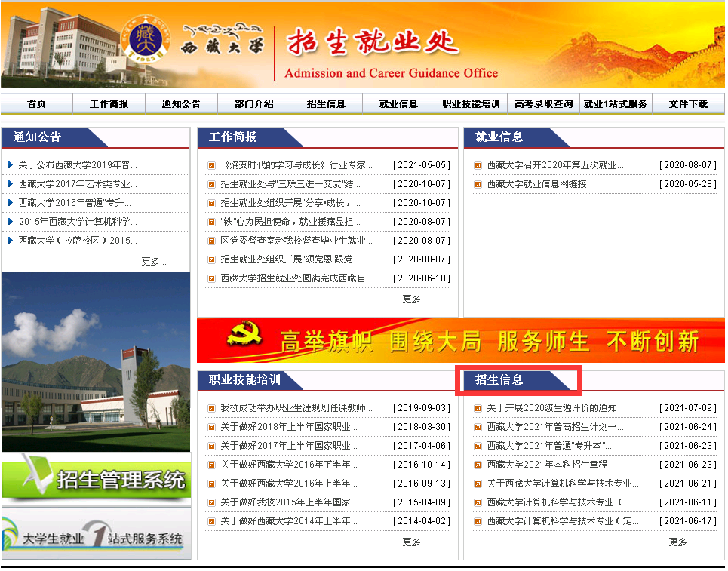This screenshot has height=571, width=728.
Task: Click the orange bullet icon beside 西藏大学2021年本科招生章程
Action: point(478,465)
